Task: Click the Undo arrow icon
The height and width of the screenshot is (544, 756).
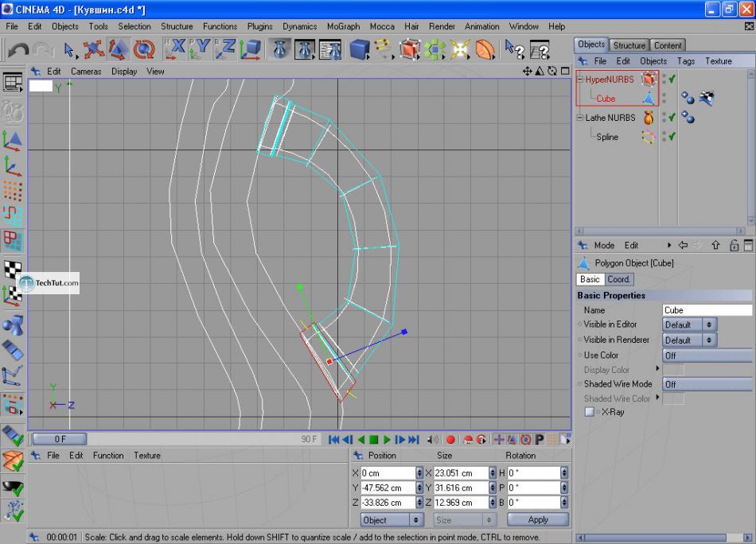Action: click(18, 50)
